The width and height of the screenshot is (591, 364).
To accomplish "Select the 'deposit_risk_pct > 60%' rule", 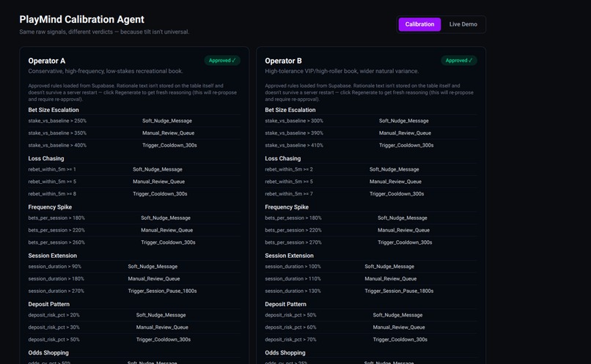I will [x=290, y=327].
